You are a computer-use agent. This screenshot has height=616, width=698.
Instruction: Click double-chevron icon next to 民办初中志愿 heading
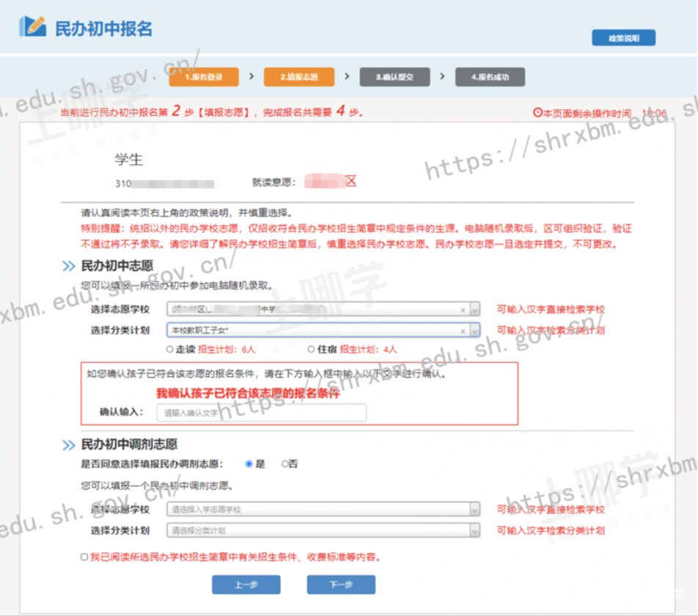tap(68, 266)
